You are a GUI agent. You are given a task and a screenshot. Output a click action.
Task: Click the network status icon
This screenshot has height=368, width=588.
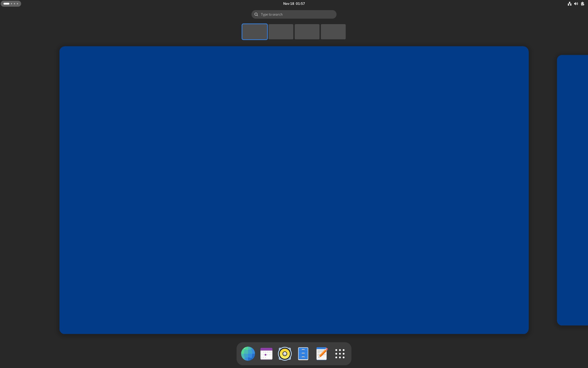(x=569, y=4)
